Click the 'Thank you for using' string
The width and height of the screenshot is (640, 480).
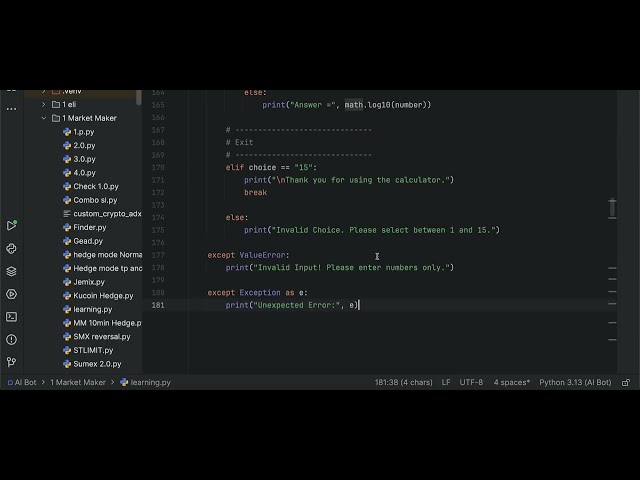pos(360,180)
